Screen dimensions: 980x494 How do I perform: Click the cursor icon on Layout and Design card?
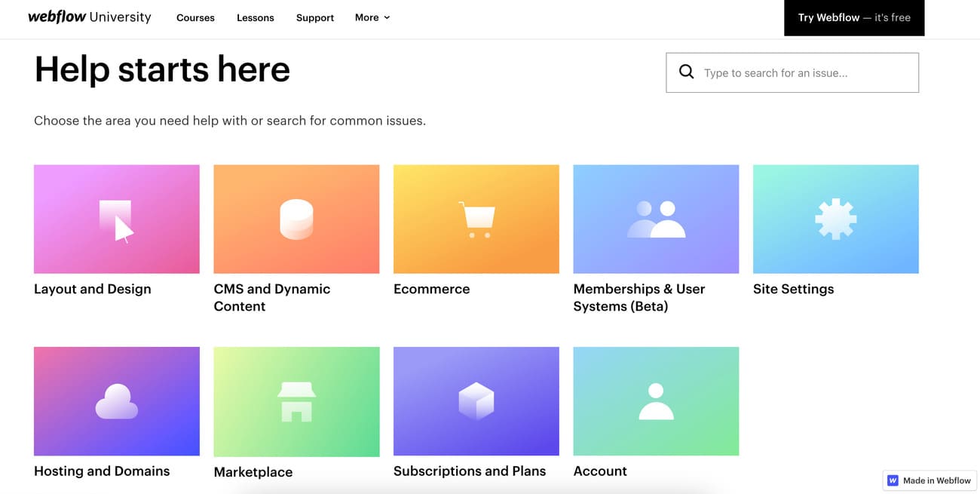click(117, 221)
